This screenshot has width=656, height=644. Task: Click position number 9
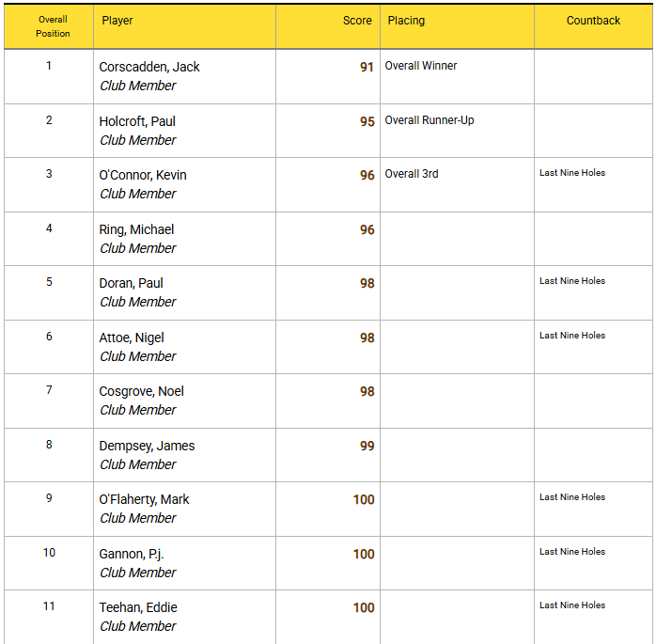click(49, 498)
